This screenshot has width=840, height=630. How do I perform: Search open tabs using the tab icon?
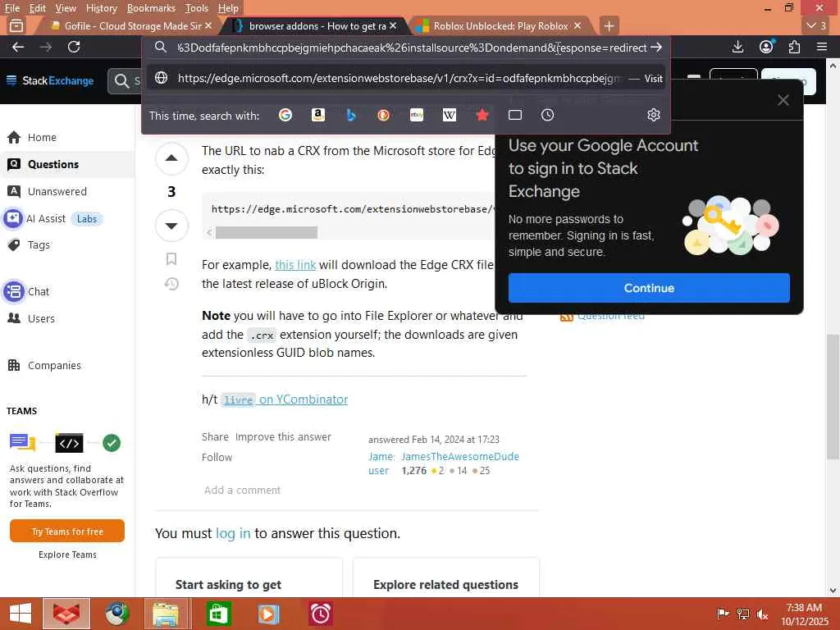[515, 115]
